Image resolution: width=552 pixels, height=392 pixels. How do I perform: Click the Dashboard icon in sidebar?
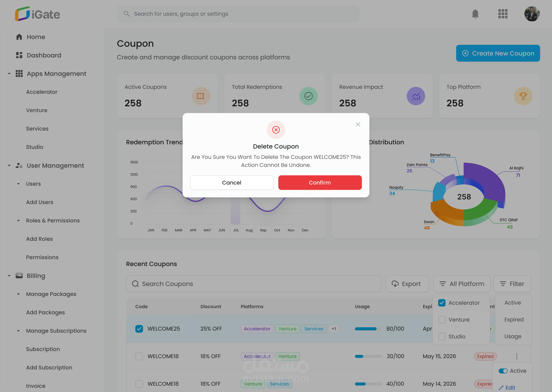pos(19,55)
